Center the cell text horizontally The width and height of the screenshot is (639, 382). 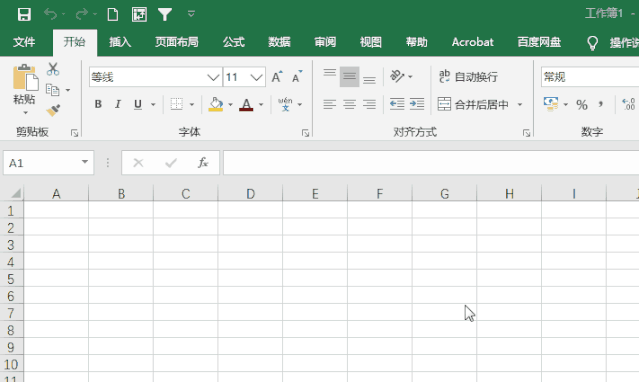(x=349, y=104)
